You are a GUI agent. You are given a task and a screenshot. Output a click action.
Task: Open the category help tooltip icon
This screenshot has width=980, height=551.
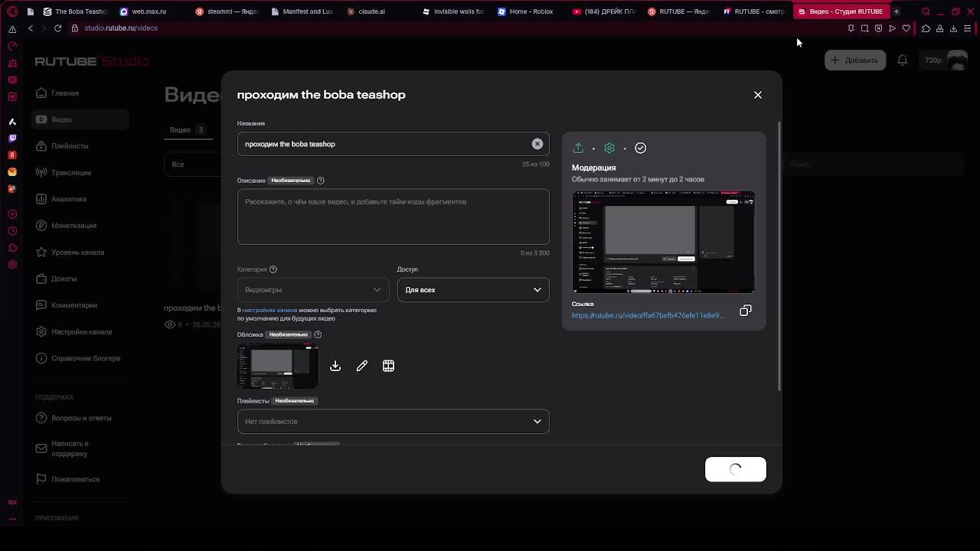tap(273, 269)
